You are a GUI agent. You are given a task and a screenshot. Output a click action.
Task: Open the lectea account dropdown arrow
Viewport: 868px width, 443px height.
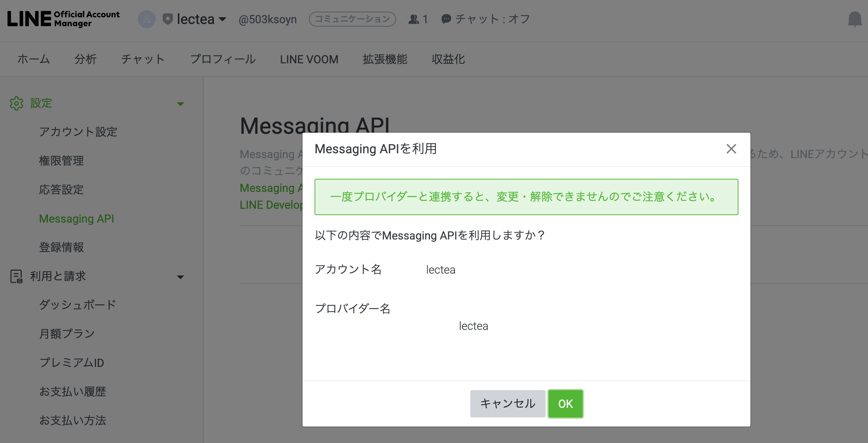pos(222,20)
